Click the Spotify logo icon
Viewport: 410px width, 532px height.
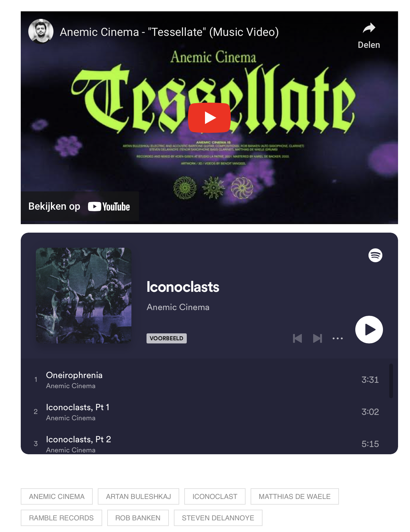pyautogui.click(x=375, y=255)
